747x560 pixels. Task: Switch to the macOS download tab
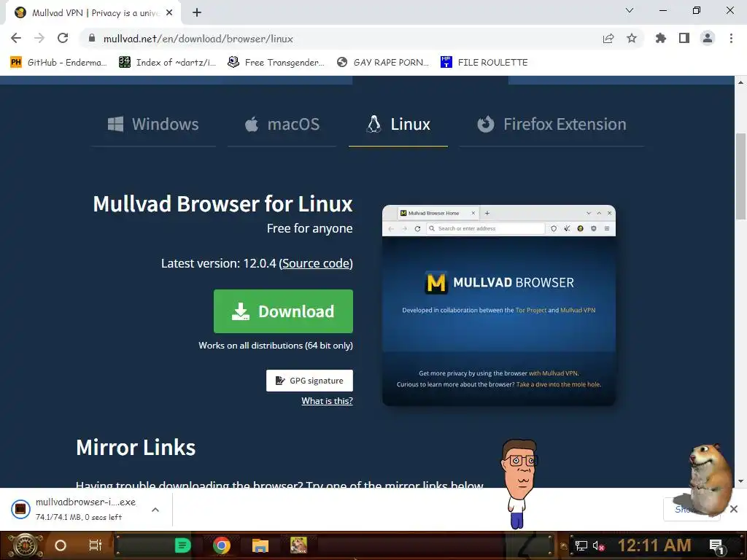[282, 124]
